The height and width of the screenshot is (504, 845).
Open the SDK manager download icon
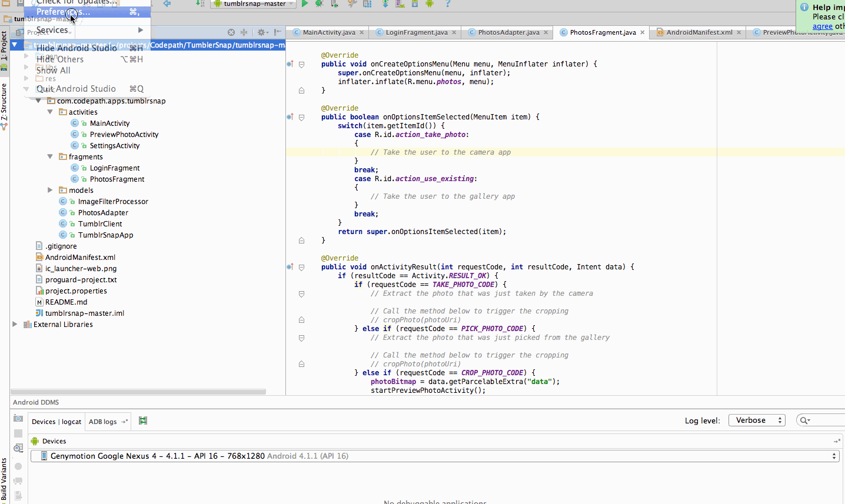[x=414, y=4]
